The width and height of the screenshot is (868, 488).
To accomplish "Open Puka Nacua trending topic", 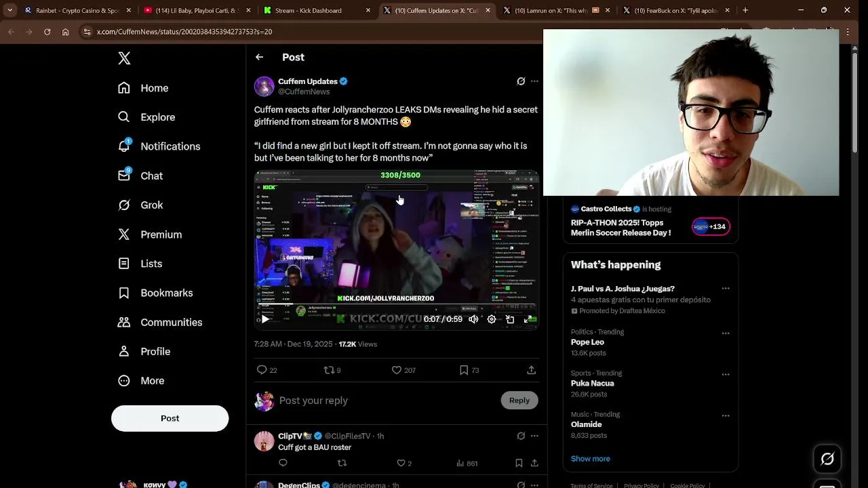I will [592, 384].
